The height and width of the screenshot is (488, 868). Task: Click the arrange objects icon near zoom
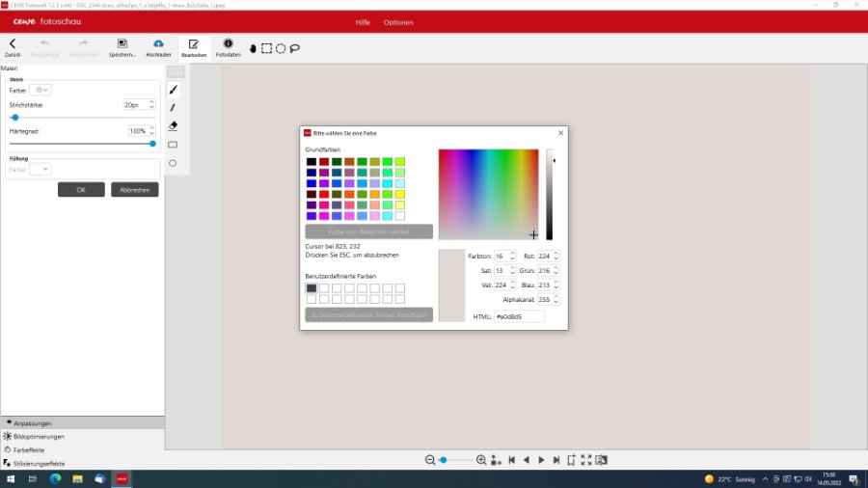(496, 460)
